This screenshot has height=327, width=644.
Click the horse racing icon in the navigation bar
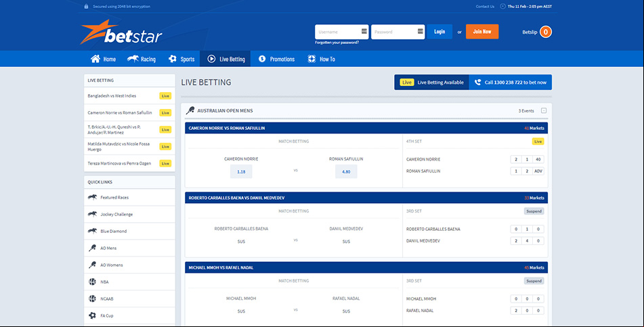tap(133, 59)
